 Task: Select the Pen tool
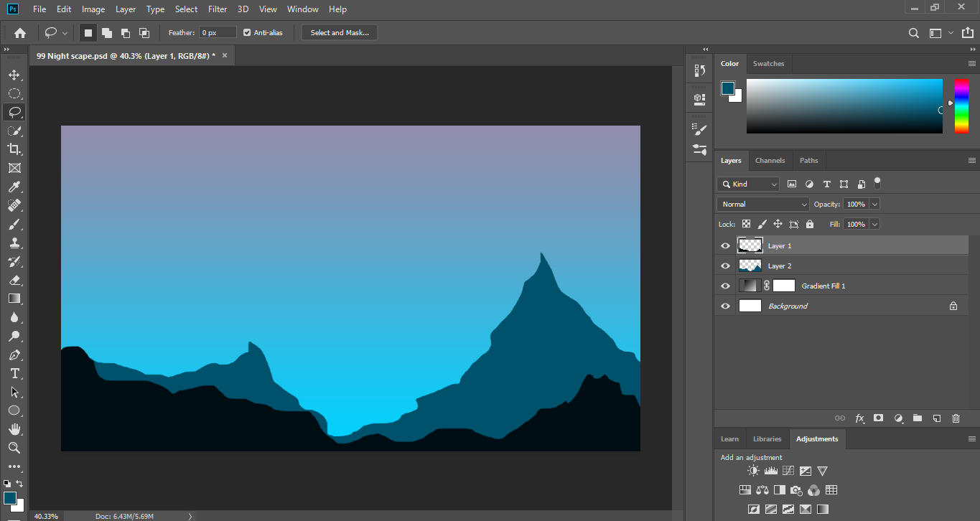[14, 355]
